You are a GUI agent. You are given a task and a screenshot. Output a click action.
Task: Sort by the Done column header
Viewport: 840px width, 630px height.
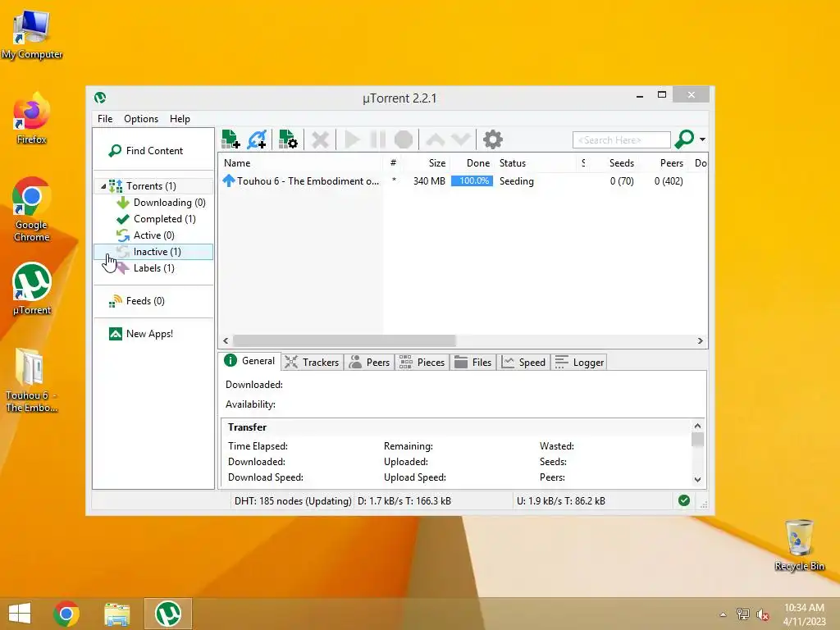(x=472, y=163)
